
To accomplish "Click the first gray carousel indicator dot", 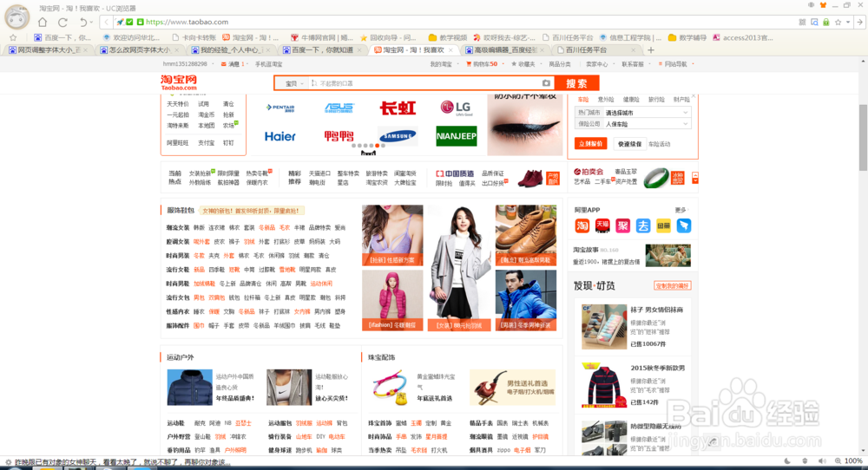I will pos(353,146).
